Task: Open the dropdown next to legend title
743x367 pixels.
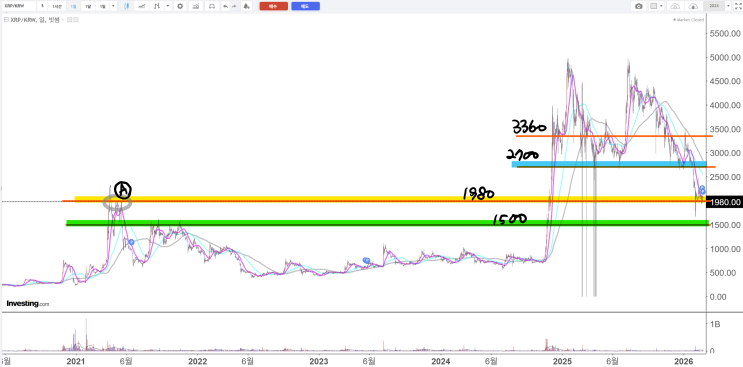Action: point(63,20)
